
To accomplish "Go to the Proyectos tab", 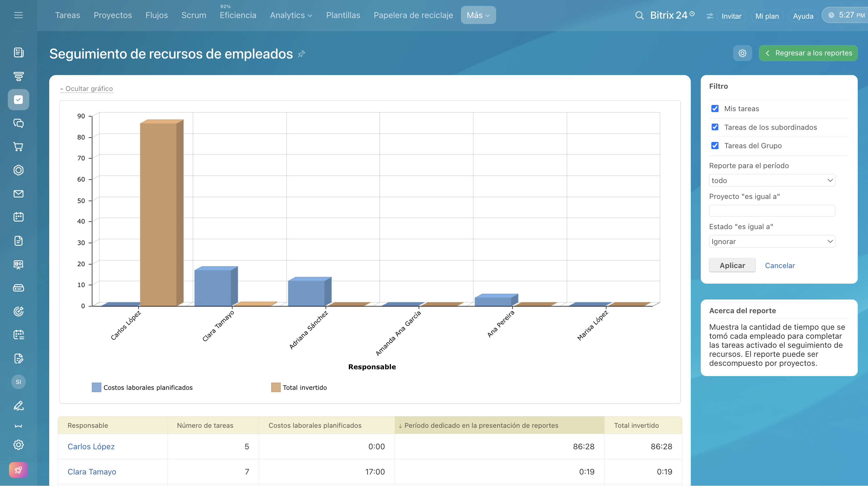I will 112,15.
